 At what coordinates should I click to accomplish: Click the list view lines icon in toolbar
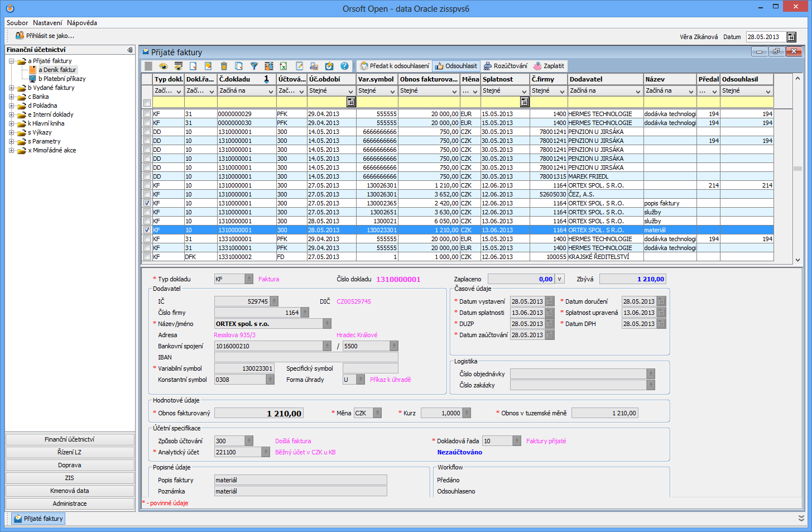pyautogui.click(x=148, y=66)
